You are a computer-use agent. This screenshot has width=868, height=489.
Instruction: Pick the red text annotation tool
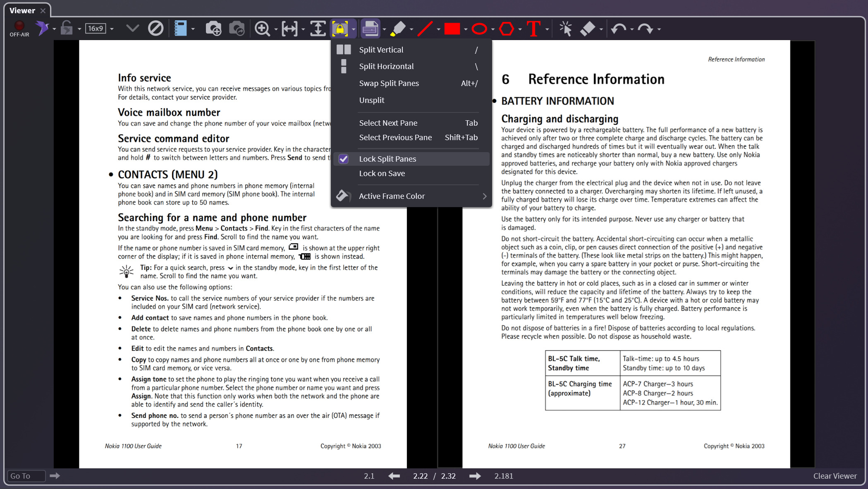(533, 29)
